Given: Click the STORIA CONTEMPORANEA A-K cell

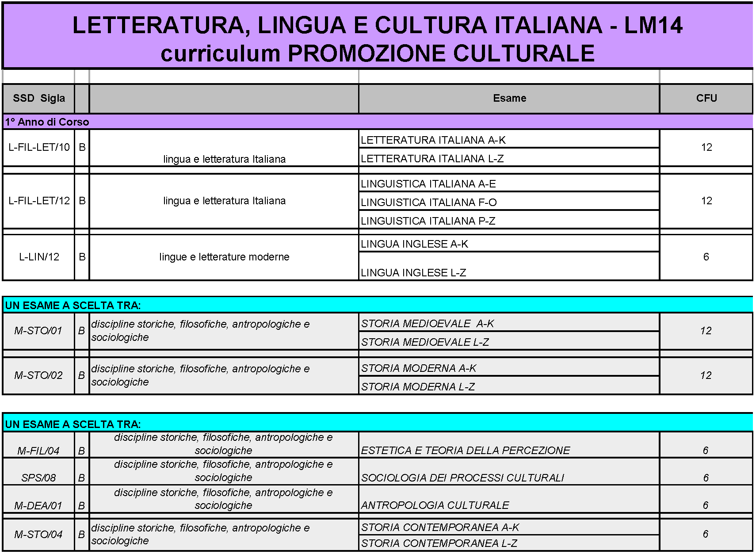Looking at the screenshot, I should click(x=440, y=527).
